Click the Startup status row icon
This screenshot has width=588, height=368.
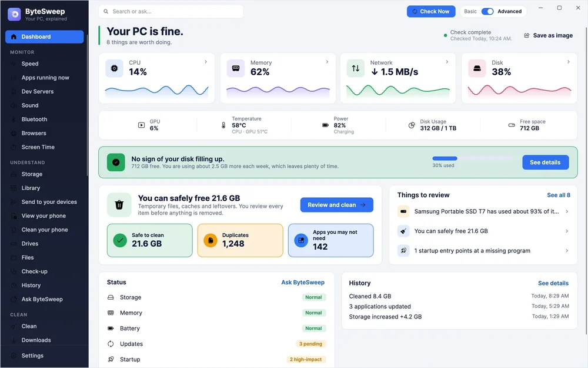[111, 359]
